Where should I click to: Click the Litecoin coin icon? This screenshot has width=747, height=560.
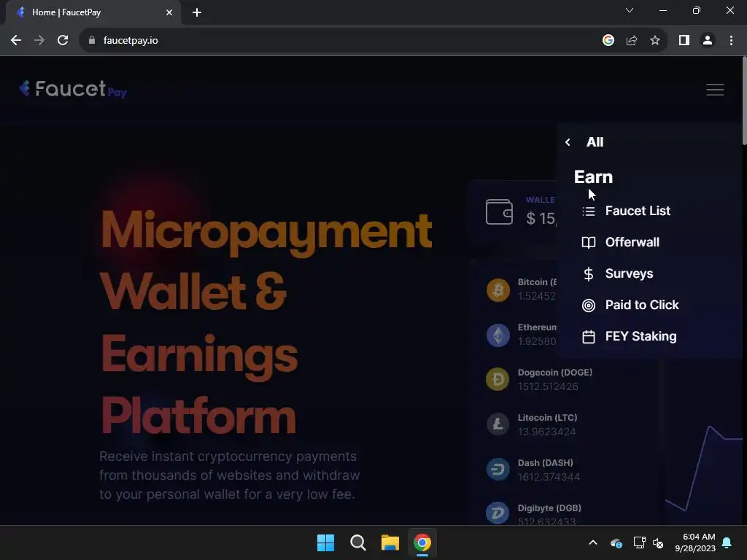click(x=498, y=424)
